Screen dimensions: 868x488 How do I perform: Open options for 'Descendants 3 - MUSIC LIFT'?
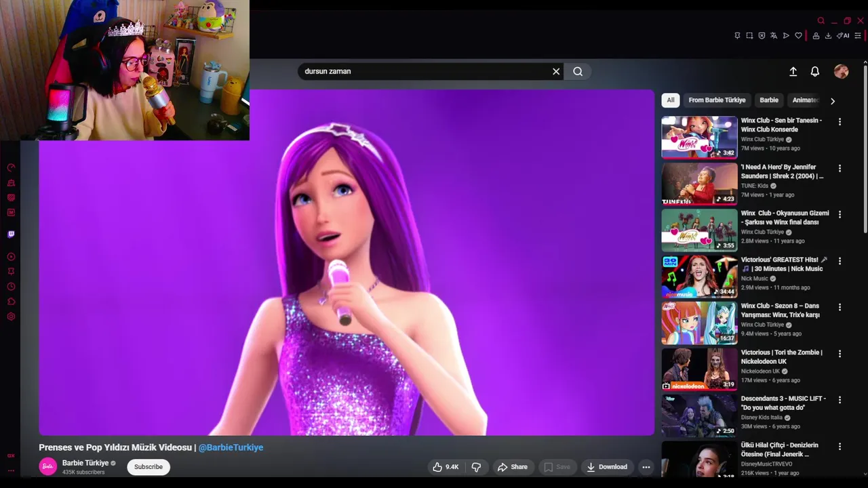pos(840,400)
